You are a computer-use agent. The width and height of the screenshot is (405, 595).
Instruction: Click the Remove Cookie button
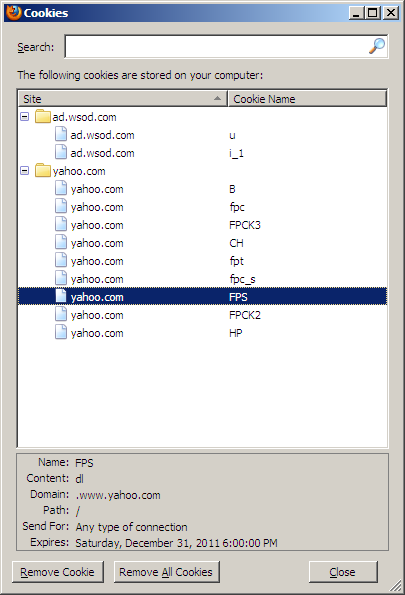click(58, 572)
